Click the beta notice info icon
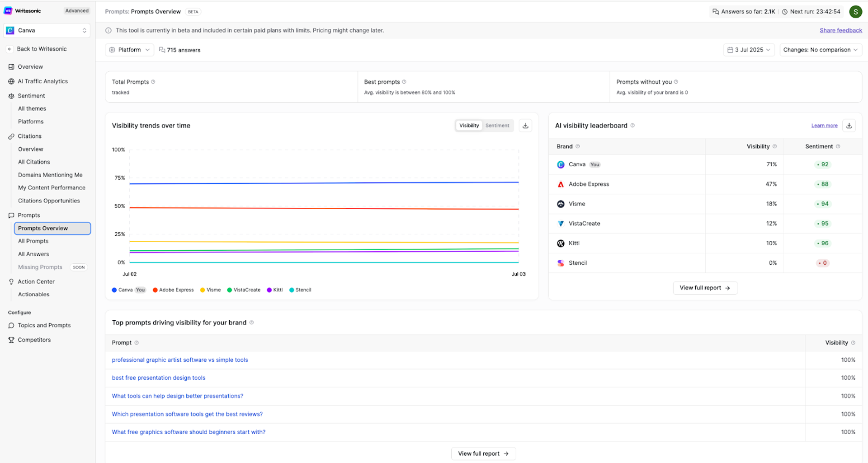Screen dimensions: 868x463 click(x=108, y=31)
